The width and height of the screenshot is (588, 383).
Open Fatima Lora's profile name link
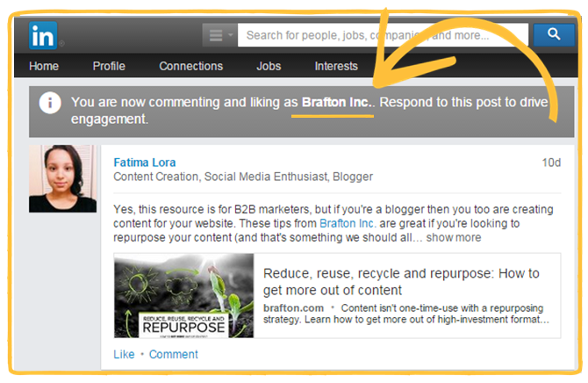[x=145, y=163]
